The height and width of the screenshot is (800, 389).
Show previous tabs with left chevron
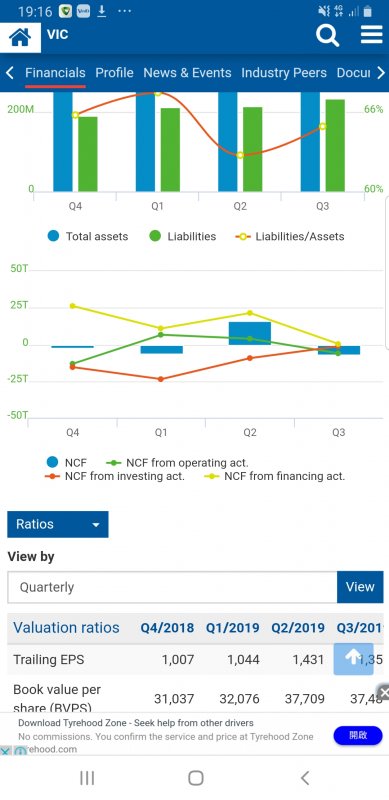pyautogui.click(x=9, y=73)
